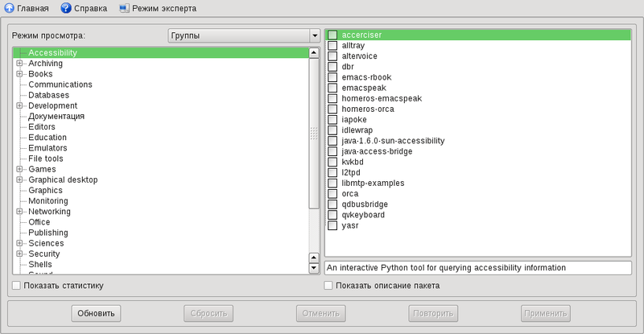Viewport: 644px width, 334px height.
Task: Tick the libmtp-examples checkbox
Action: pos(332,183)
